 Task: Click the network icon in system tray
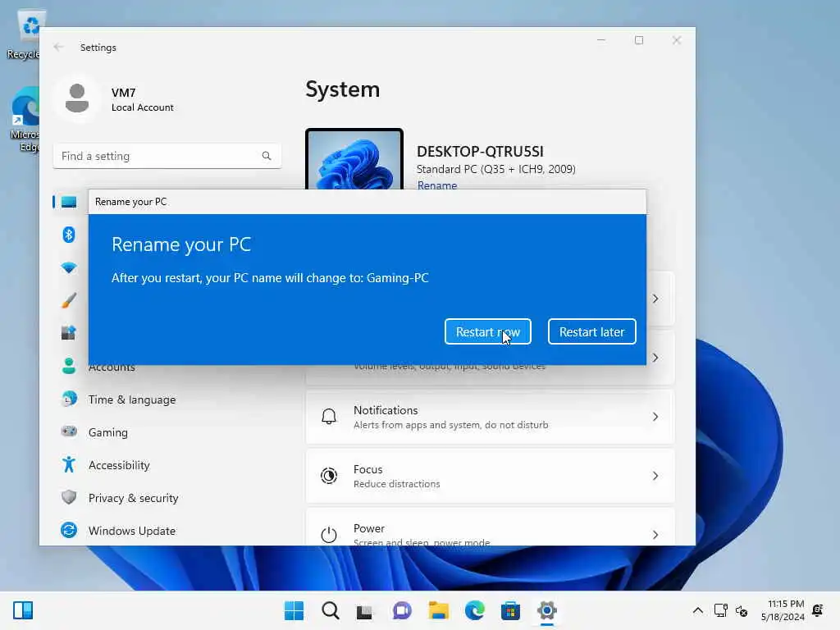click(720, 610)
